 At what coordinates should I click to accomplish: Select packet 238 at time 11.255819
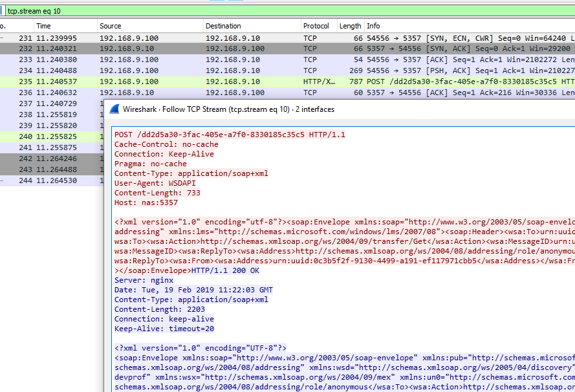pyautogui.click(x=52, y=114)
